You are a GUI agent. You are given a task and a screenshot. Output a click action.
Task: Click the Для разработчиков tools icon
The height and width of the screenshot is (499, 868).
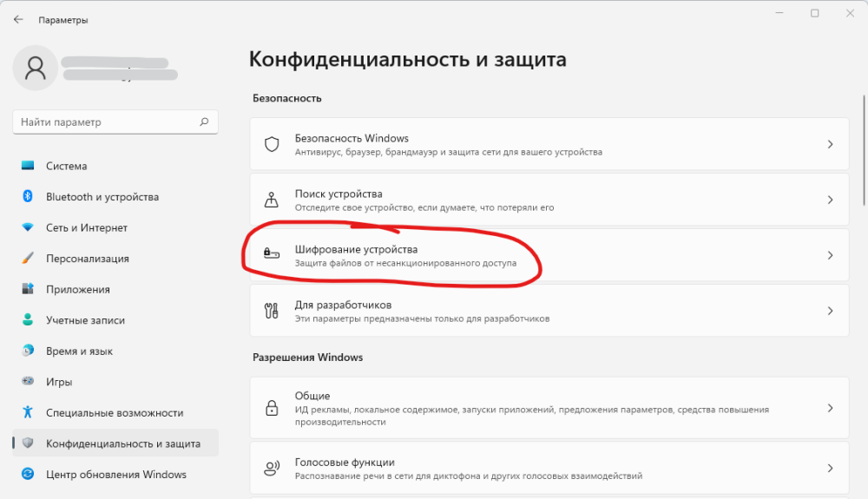[271, 311]
